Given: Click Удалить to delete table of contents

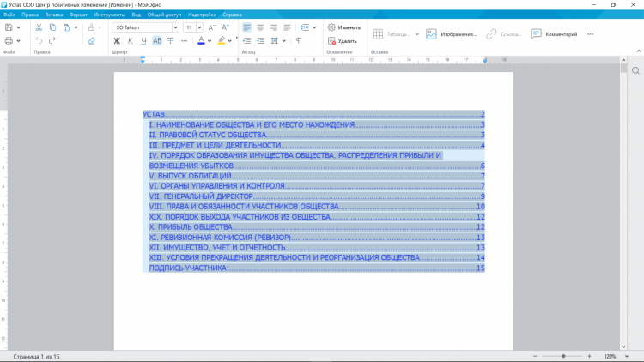Looking at the screenshot, I should (x=342, y=40).
